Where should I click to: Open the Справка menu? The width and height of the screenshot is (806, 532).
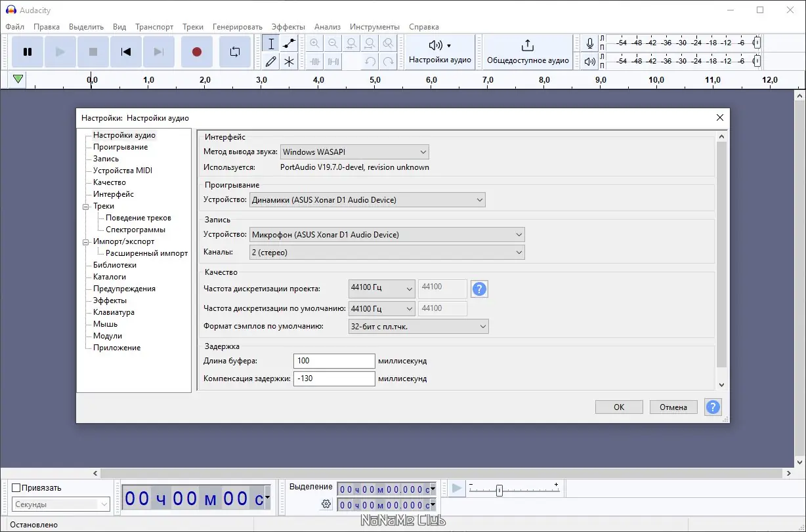point(424,27)
